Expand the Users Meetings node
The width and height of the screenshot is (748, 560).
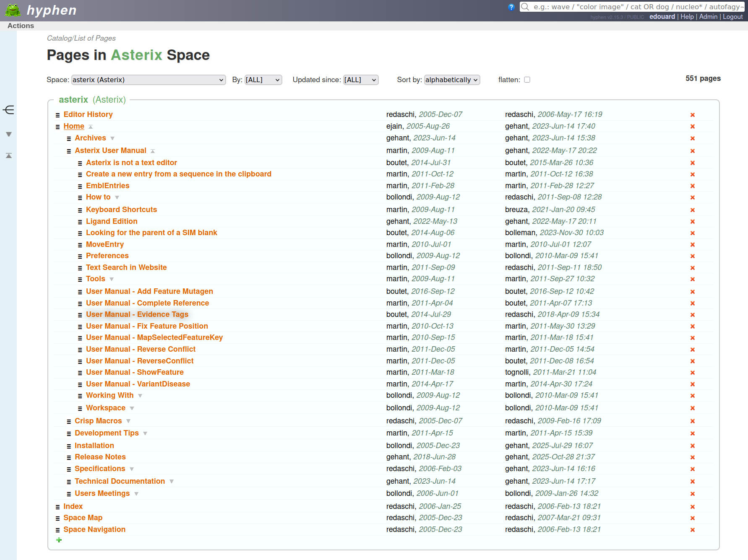136,494
